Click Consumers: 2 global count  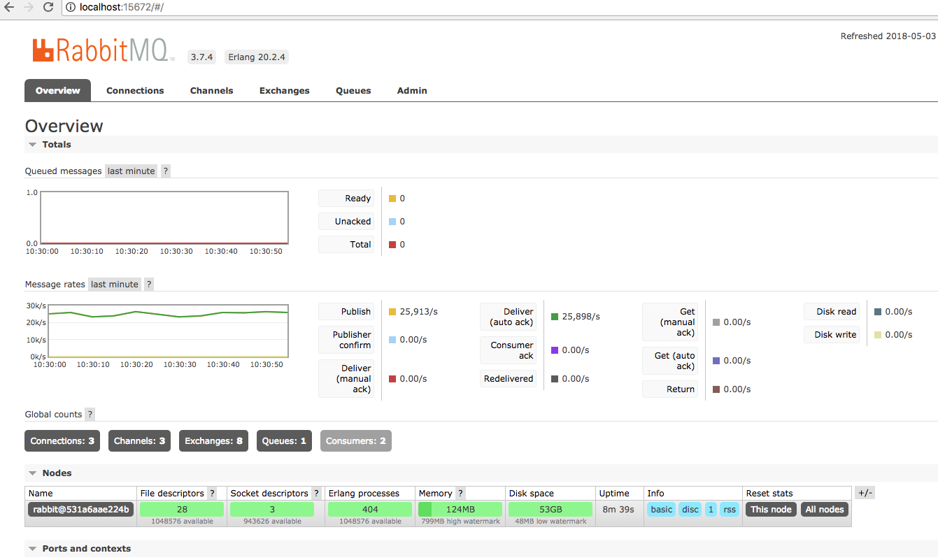[x=356, y=440]
